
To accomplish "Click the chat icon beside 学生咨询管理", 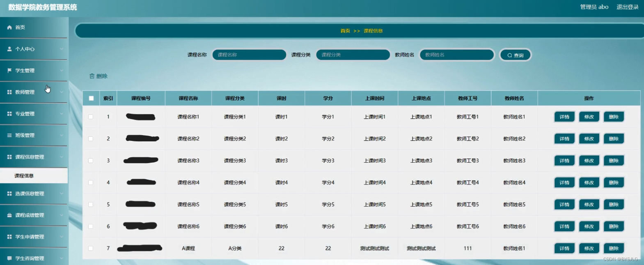I will point(9,258).
